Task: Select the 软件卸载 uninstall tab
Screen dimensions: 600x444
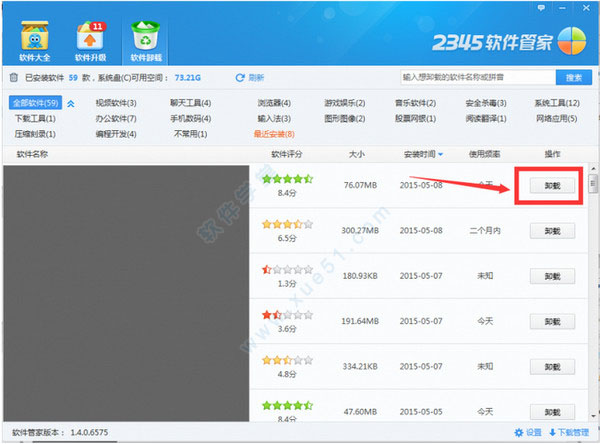Action: 146,41
